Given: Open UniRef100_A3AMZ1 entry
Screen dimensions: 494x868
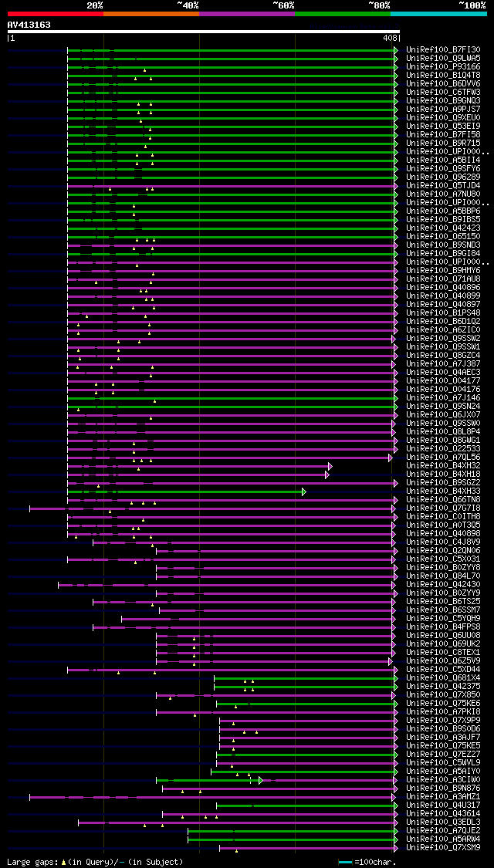Looking at the screenshot, I should pyautogui.click(x=443, y=797).
